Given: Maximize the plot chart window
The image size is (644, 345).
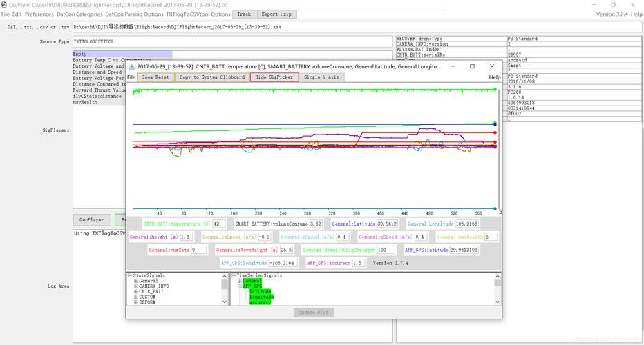Looking at the screenshot, I should point(472,67).
